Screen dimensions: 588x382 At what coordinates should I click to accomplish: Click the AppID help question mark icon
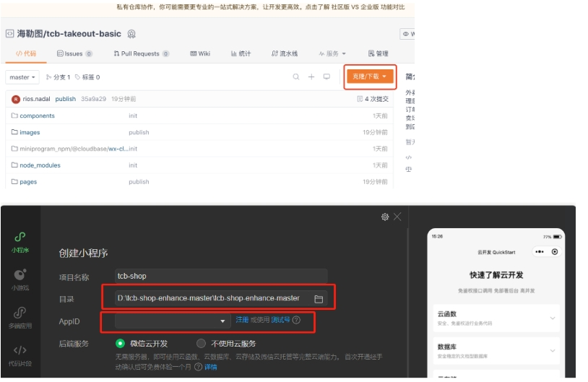(x=296, y=320)
